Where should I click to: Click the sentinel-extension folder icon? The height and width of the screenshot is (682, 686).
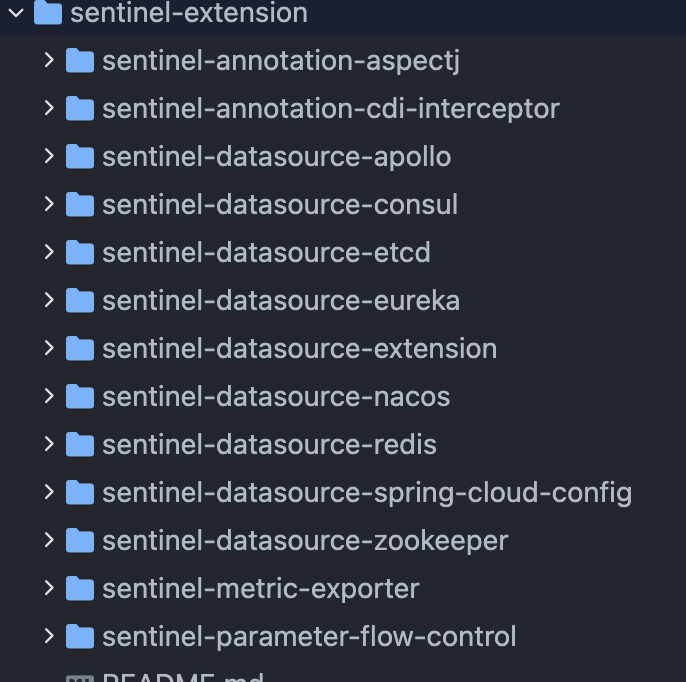(x=48, y=12)
